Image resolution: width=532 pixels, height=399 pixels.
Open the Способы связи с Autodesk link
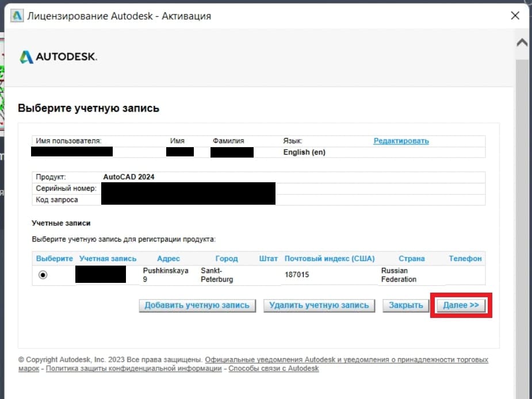pyautogui.click(x=273, y=369)
